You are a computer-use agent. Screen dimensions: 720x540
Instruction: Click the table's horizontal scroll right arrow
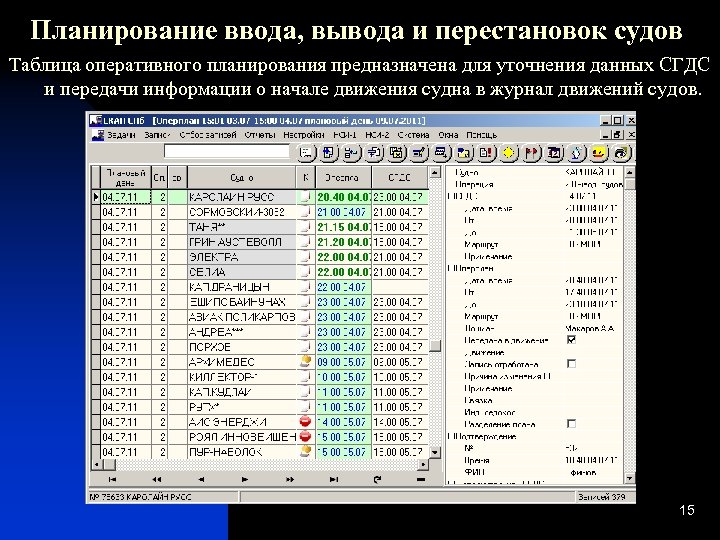[x=423, y=464]
